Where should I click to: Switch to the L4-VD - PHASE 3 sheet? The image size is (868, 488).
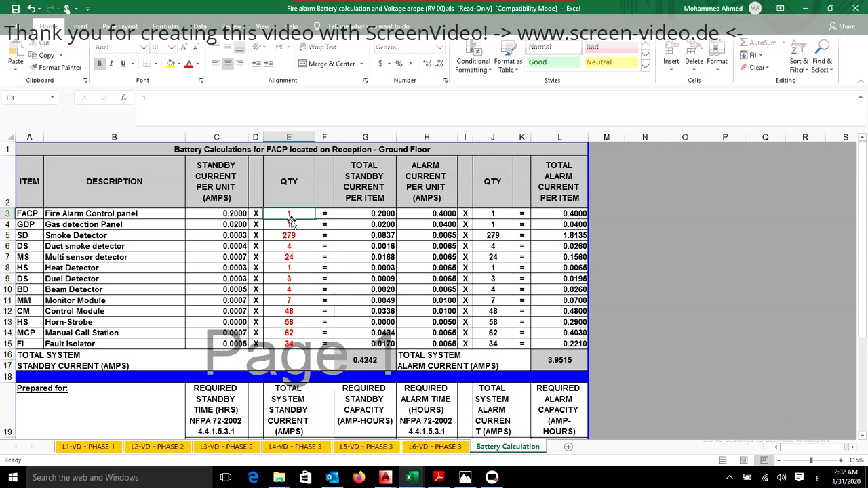pos(295,447)
